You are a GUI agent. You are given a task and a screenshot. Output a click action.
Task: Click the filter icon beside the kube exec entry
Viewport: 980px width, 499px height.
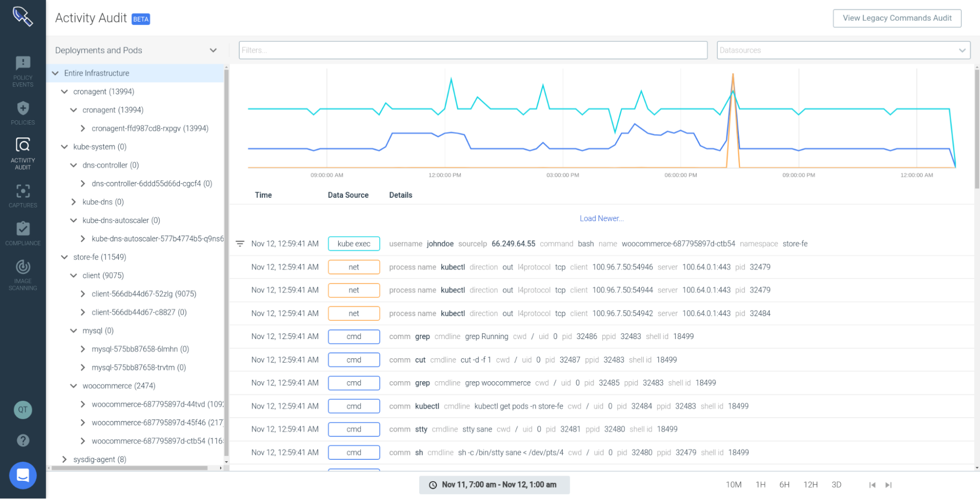tap(240, 243)
